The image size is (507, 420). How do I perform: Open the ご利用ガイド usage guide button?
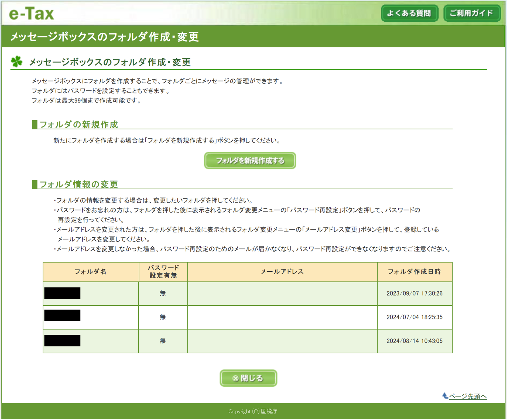click(x=472, y=13)
